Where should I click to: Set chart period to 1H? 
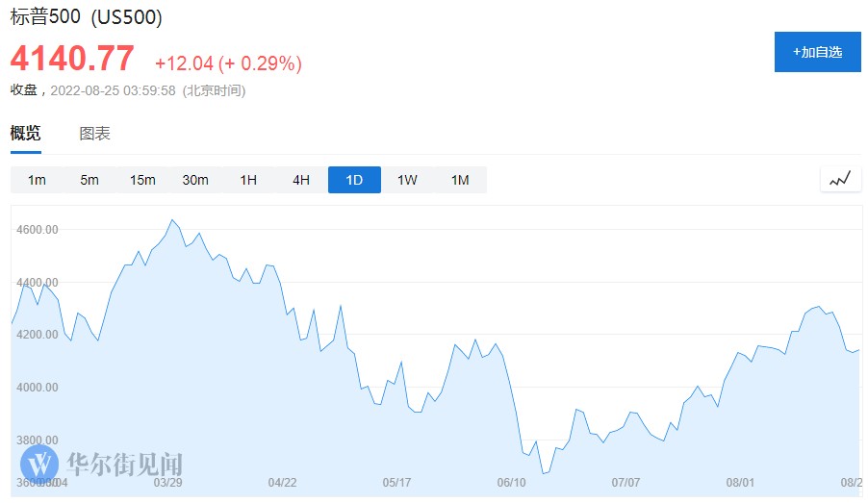[248, 180]
